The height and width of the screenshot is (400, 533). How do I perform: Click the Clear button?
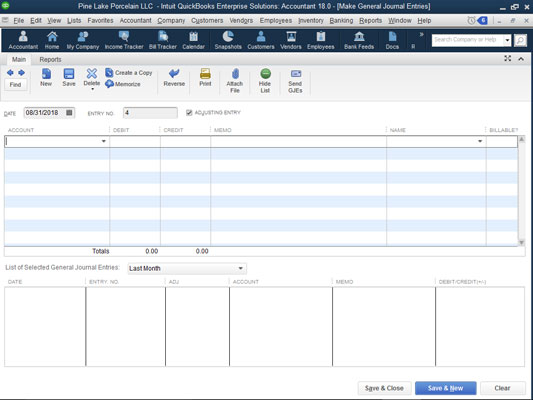point(502,388)
